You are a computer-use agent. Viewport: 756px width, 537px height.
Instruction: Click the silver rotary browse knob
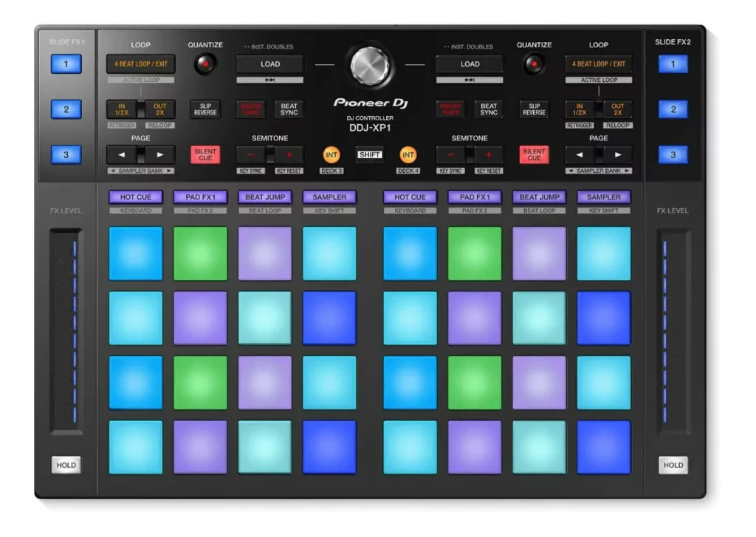pos(370,66)
